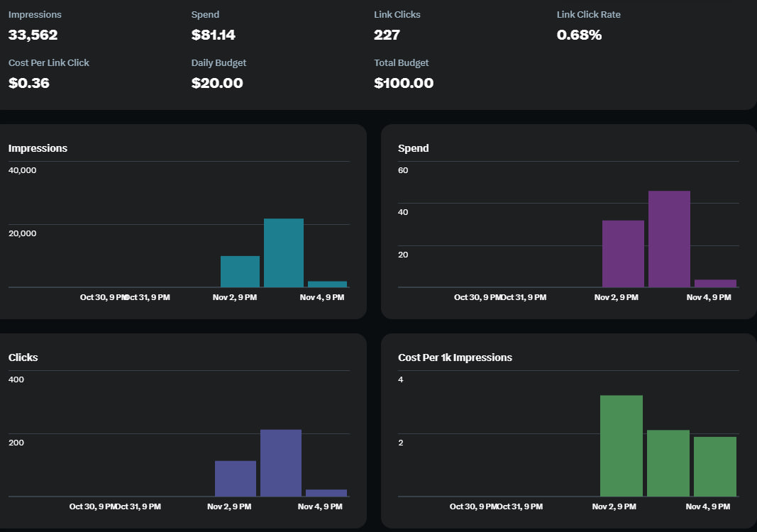Click the $100.00 Total Budget value

click(404, 83)
